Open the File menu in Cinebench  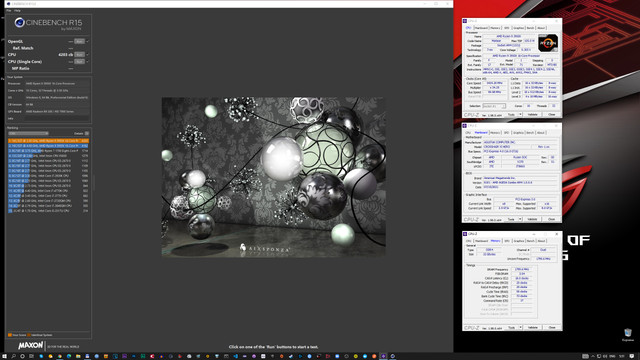click(9, 11)
